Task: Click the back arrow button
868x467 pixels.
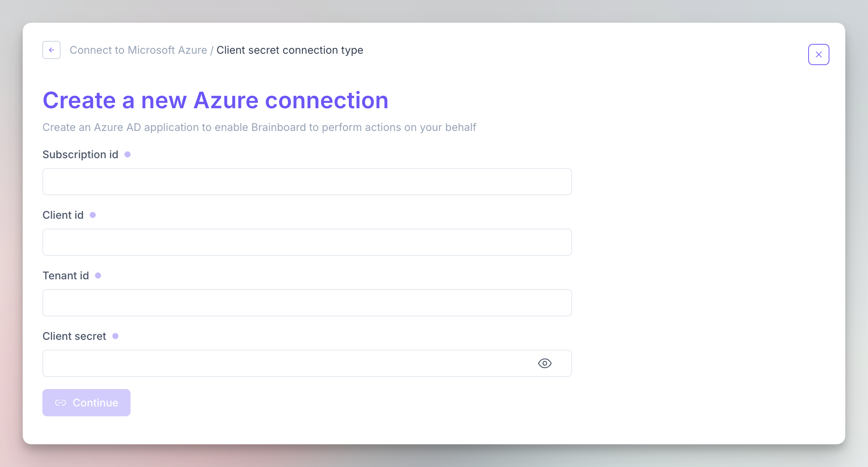Action: point(51,50)
